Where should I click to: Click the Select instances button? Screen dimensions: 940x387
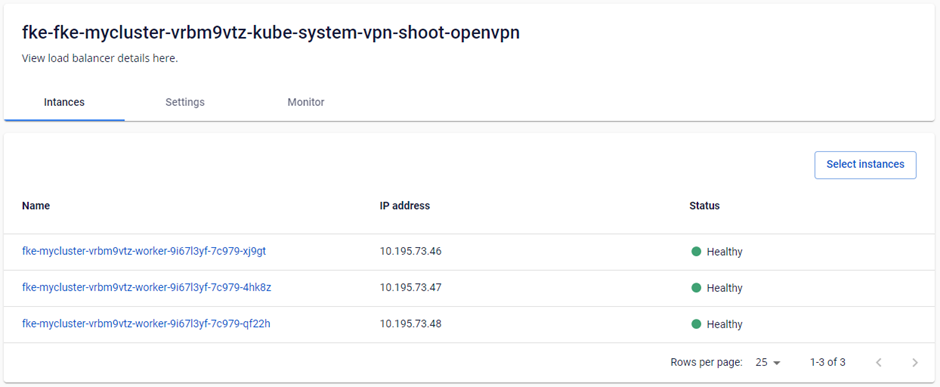(x=865, y=165)
